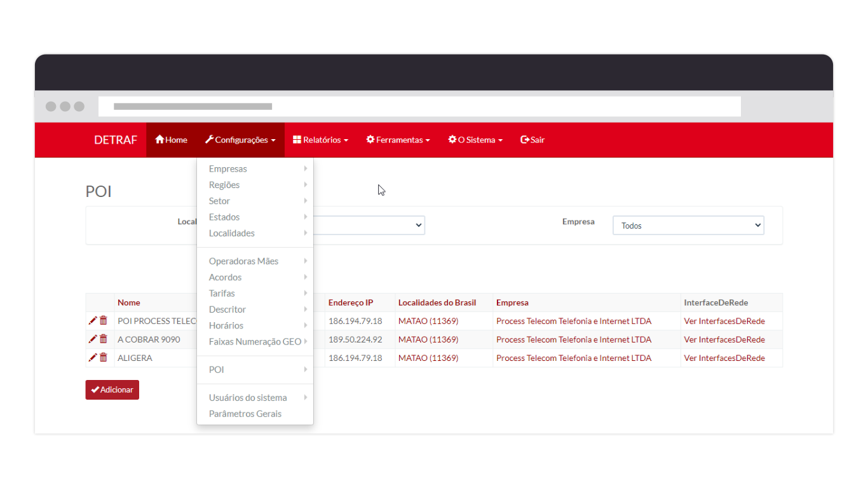Click the A COBRAR 9090 name cell
The width and height of the screenshot is (868, 488).
coord(149,339)
